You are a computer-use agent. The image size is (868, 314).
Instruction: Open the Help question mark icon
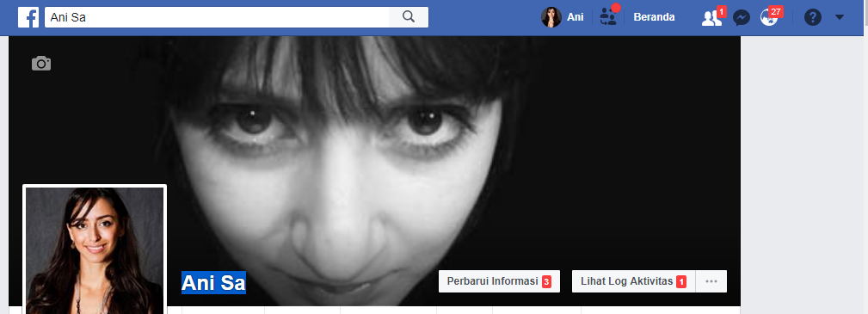click(x=812, y=18)
